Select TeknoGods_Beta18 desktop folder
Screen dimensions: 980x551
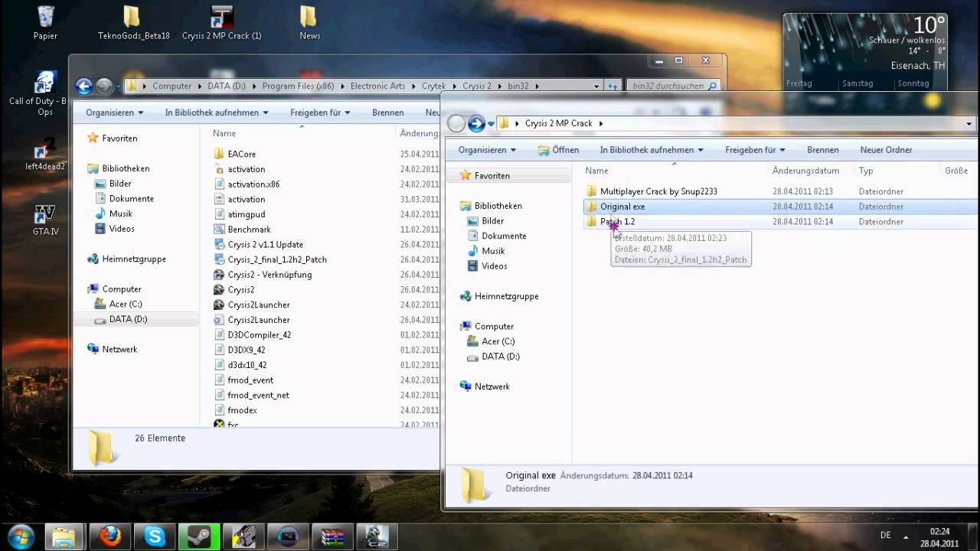tap(133, 23)
